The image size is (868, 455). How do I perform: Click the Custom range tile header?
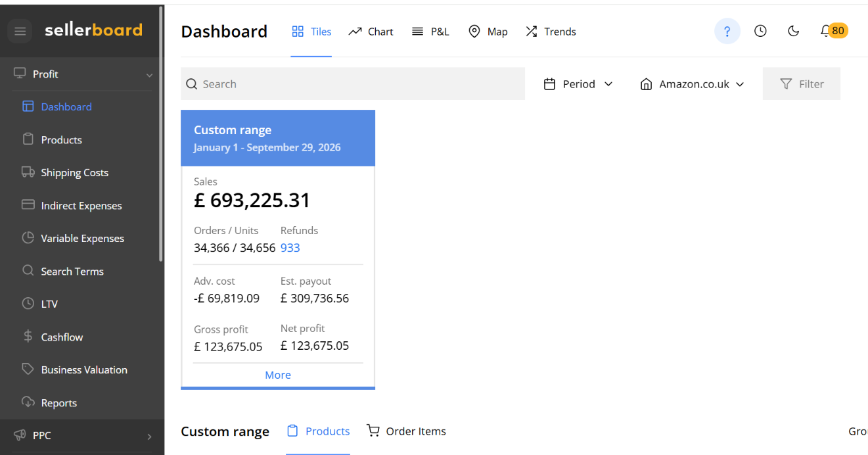click(x=278, y=138)
